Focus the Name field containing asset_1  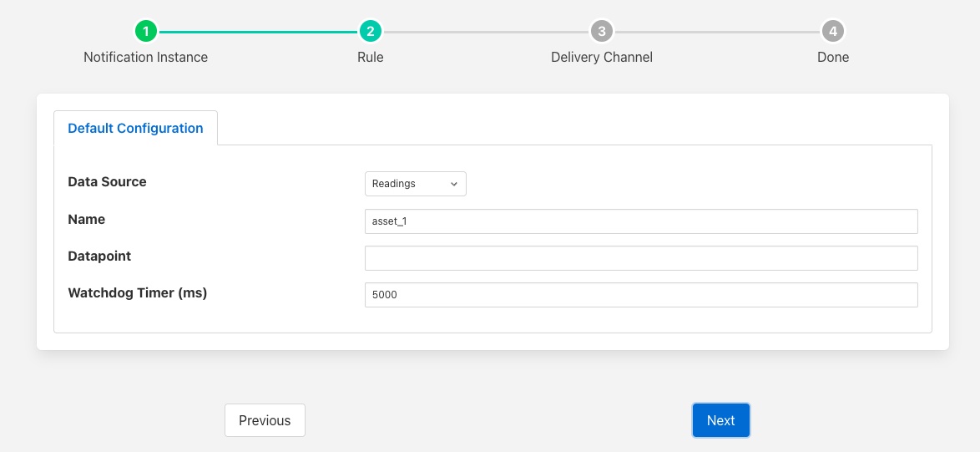(640, 221)
